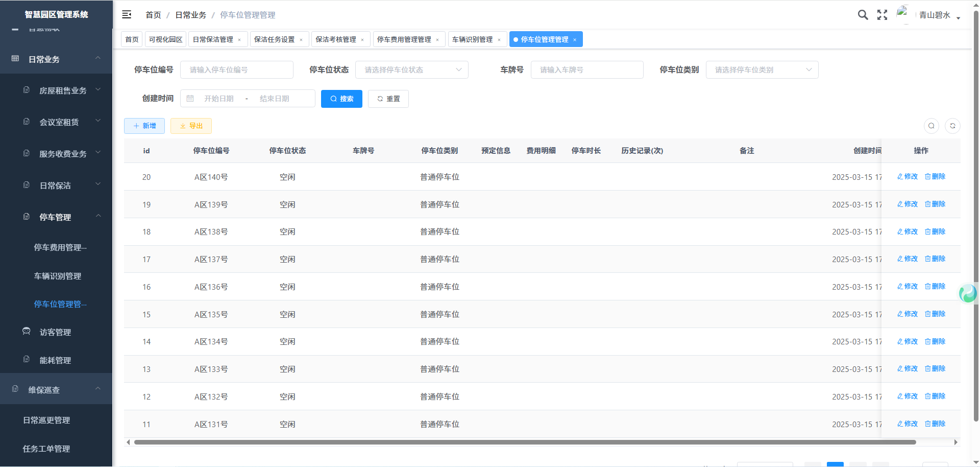Viewport: 980px width, 467px height.
Task: Toggle fullscreen mode icon
Action: coord(882,15)
